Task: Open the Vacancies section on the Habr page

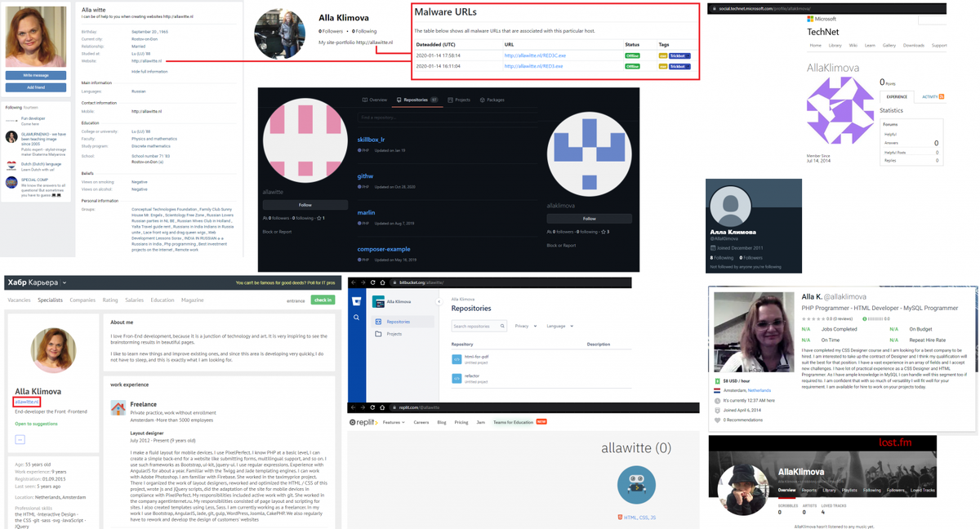Action: [x=20, y=300]
